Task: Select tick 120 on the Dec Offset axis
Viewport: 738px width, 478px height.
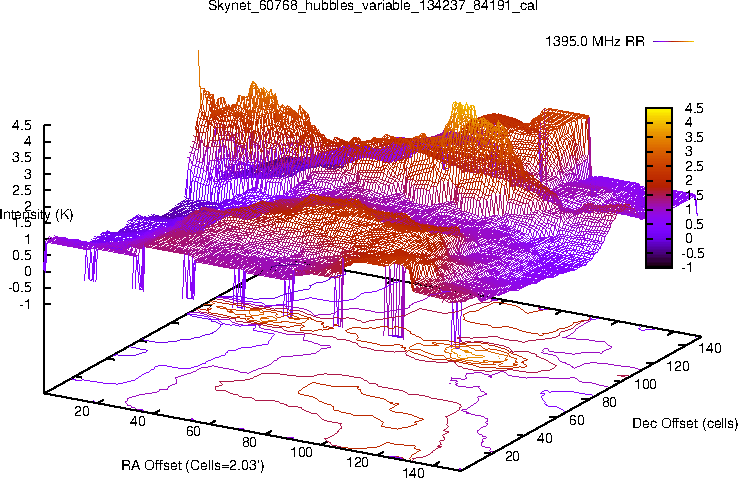Action: pyautogui.click(x=677, y=366)
